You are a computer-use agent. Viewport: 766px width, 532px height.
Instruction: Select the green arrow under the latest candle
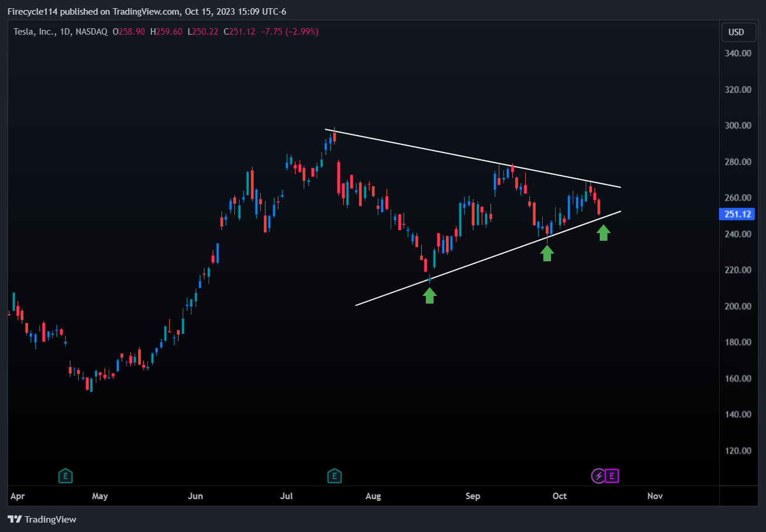coord(603,233)
